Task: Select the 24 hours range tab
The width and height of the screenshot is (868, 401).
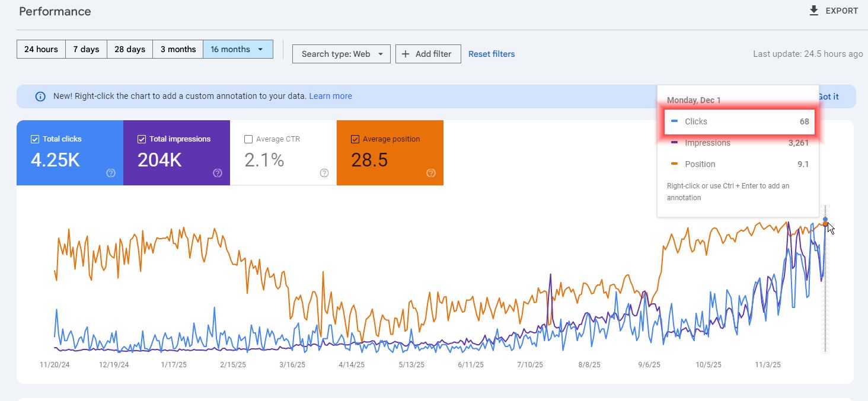Action: (x=41, y=49)
